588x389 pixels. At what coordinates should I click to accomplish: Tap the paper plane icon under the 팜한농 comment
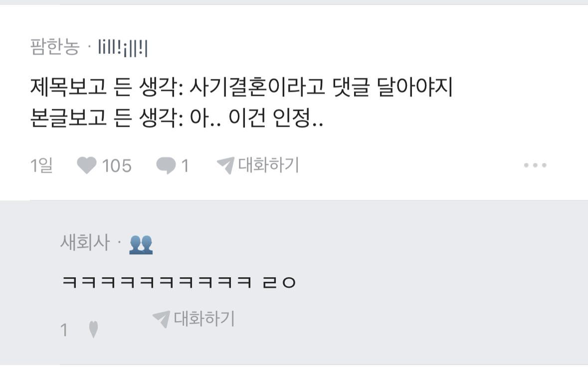(226, 166)
